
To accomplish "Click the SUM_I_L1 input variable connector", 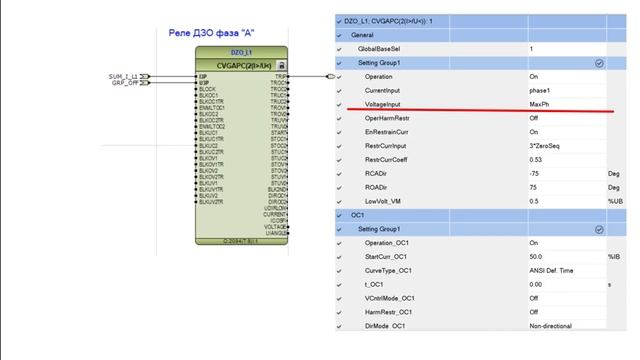I will 145,76.
